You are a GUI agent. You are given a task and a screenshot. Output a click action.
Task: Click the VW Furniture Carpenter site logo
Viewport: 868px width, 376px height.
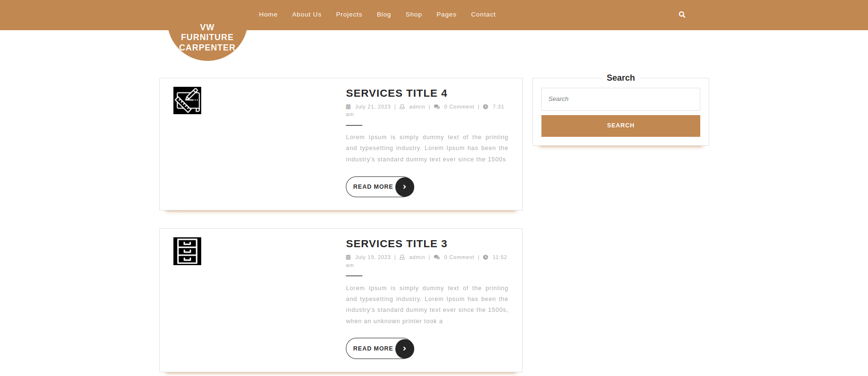[x=207, y=38]
